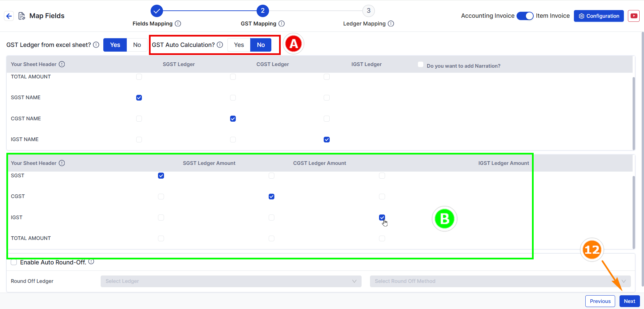The height and width of the screenshot is (309, 644).
Task: Click the Map Fields document icon
Action: [x=22, y=16]
